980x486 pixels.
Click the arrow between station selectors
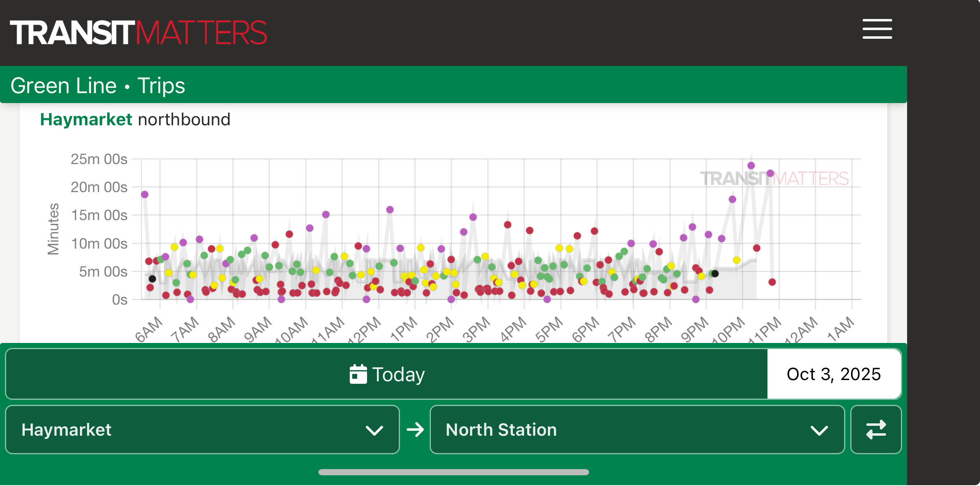(x=415, y=430)
